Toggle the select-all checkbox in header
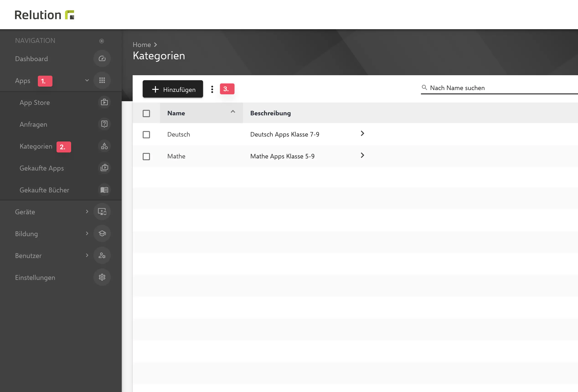Image resolution: width=578 pixels, height=392 pixels. (146, 113)
